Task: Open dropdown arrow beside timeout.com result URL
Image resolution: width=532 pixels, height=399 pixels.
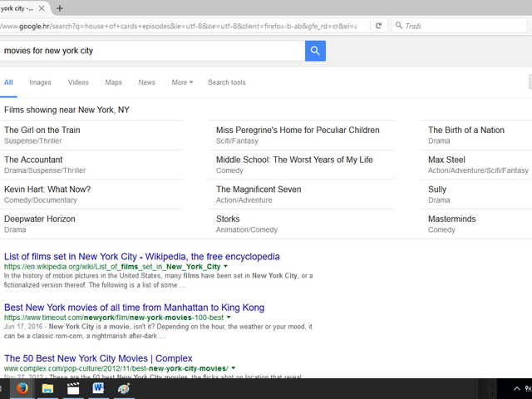Action: pyautogui.click(x=229, y=318)
